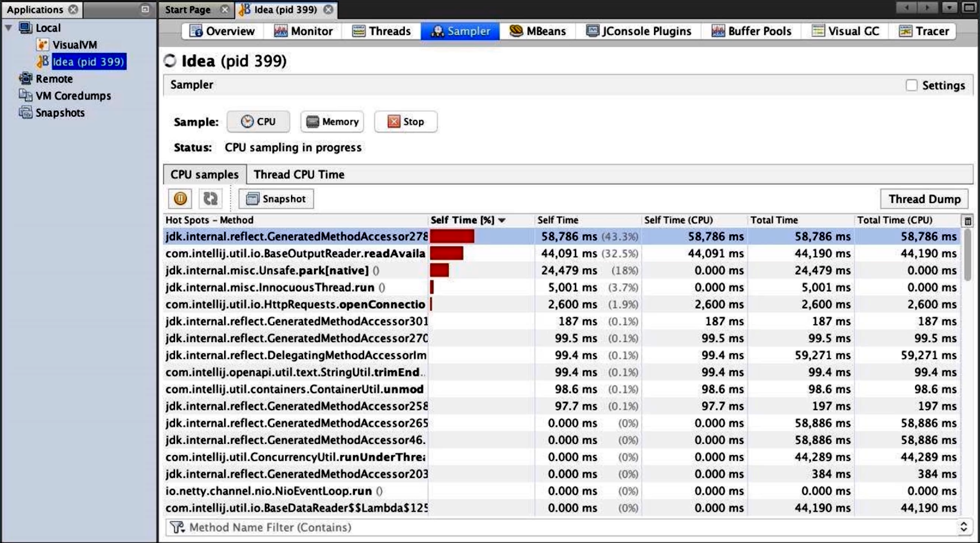980x543 pixels.
Task: Start Memory sampling
Action: pos(332,121)
